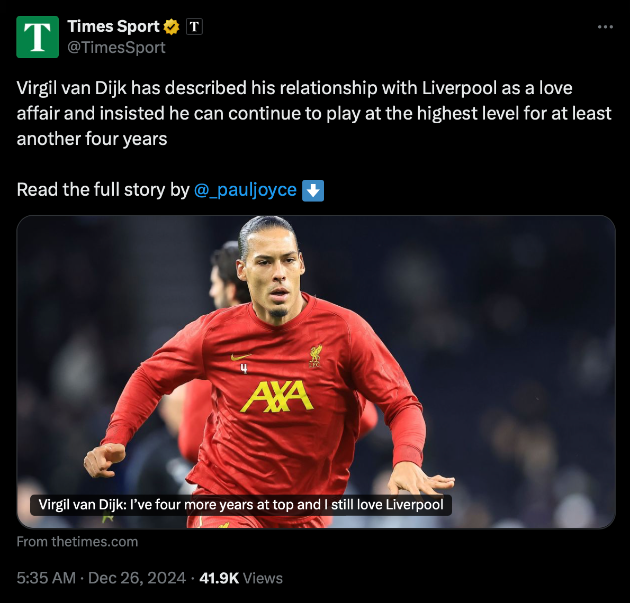The image size is (630, 603).
Task: Open the @TimesSport handle
Action: coord(116,47)
